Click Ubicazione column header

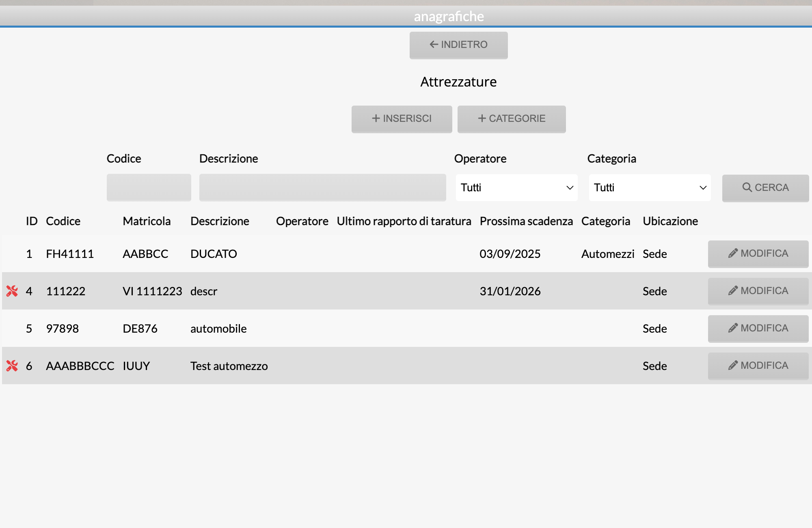pos(670,221)
